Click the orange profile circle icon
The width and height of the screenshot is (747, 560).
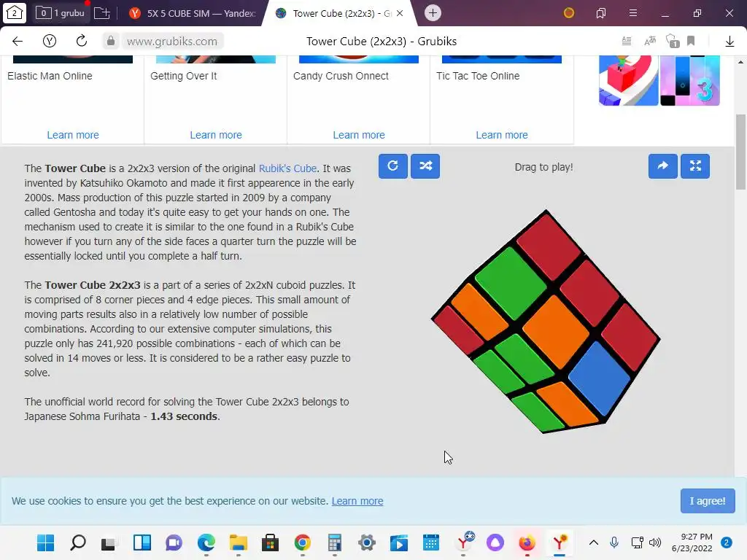click(569, 13)
